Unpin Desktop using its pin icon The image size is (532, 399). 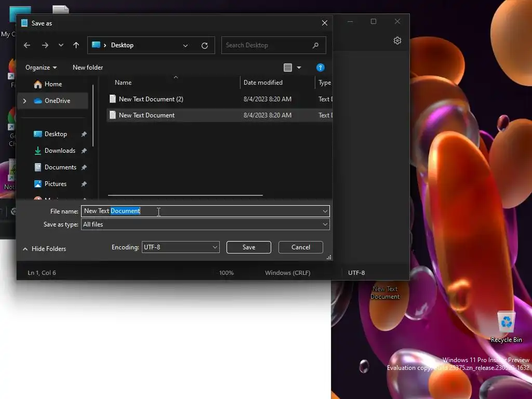84,134
